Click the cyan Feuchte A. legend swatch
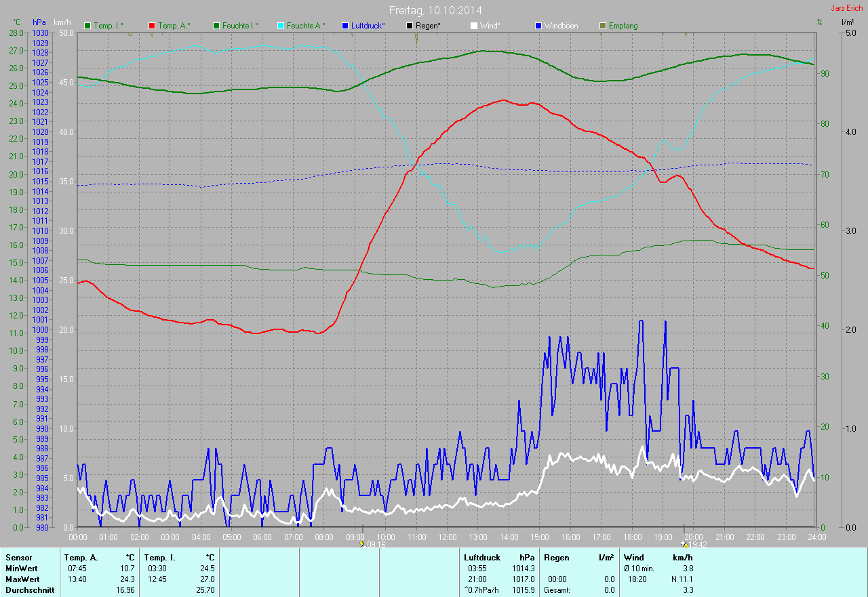Screen dimensions: 868x597 coord(281,26)
